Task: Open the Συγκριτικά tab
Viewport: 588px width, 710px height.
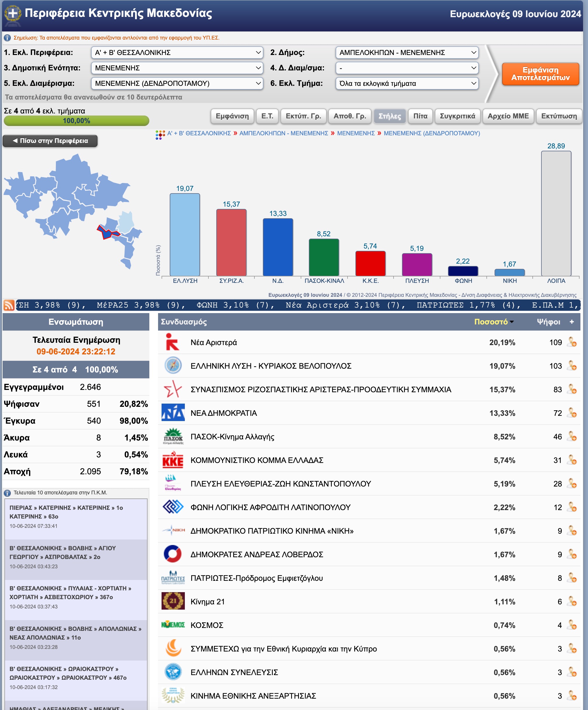Action: point(457,116)
